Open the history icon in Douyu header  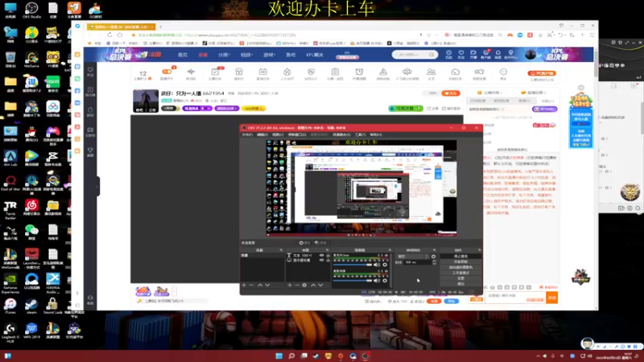(449, 54)
